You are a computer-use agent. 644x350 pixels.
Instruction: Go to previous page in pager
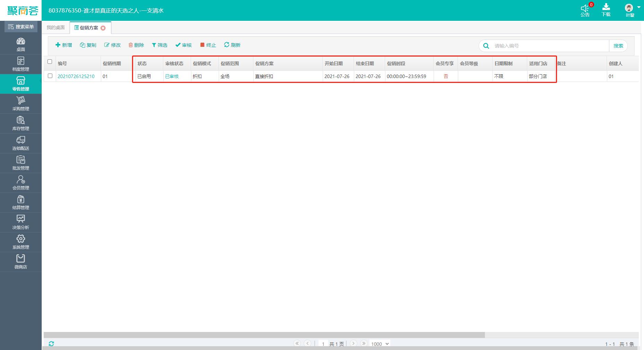tap(307, 343)
